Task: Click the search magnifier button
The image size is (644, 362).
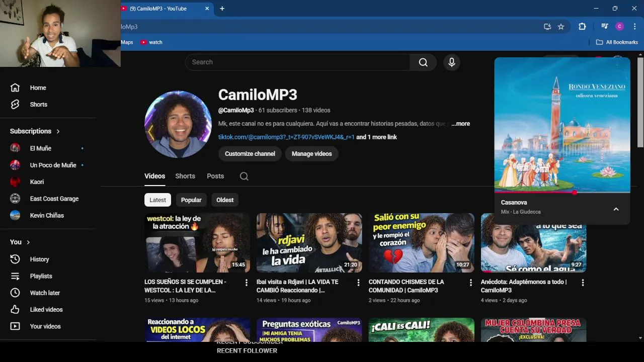Action: [x=423, y=62]
